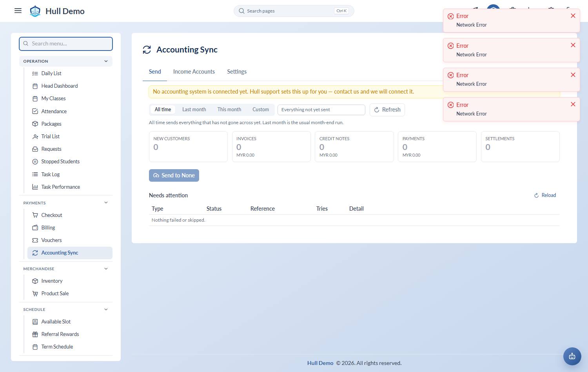Choose the Last month period filter
This screenshot has width=588, height=372.
tap(194, 110)
